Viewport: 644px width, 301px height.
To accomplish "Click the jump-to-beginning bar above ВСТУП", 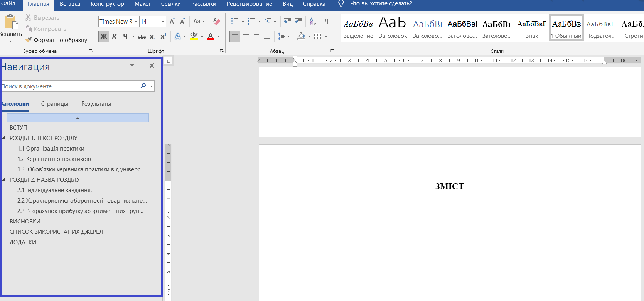I will tap(78, 118).
